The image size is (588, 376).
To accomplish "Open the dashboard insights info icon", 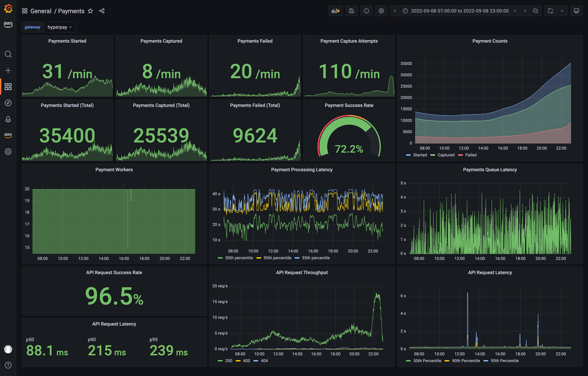I will pyautogui.click(x=366, y=11).
